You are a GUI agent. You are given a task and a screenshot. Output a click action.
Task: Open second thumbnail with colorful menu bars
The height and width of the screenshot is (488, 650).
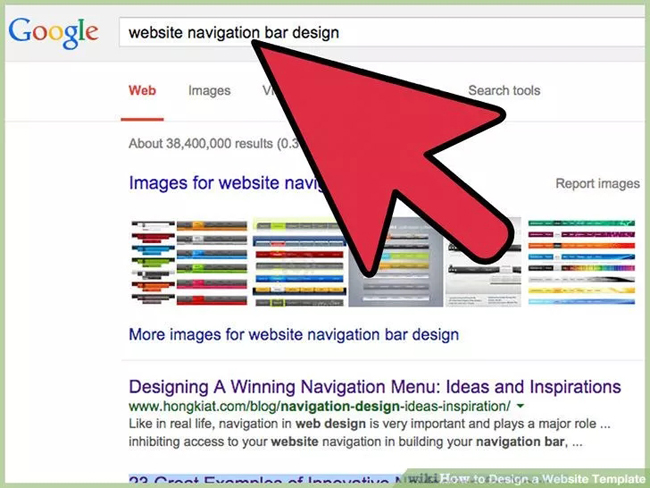(299, 263)
